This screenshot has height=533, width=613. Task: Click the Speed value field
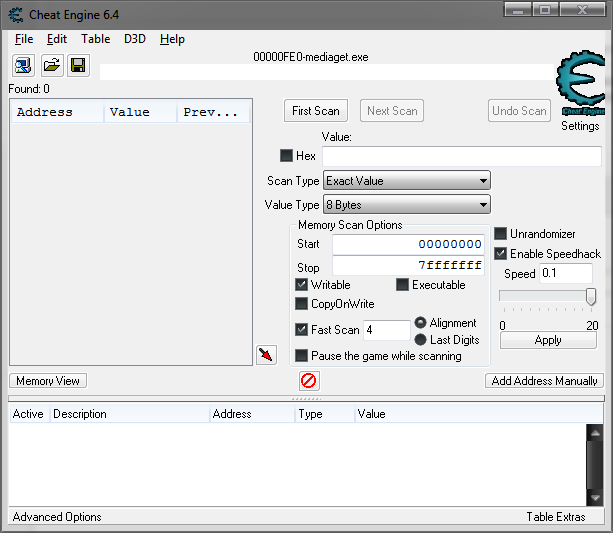coord(566,273)
